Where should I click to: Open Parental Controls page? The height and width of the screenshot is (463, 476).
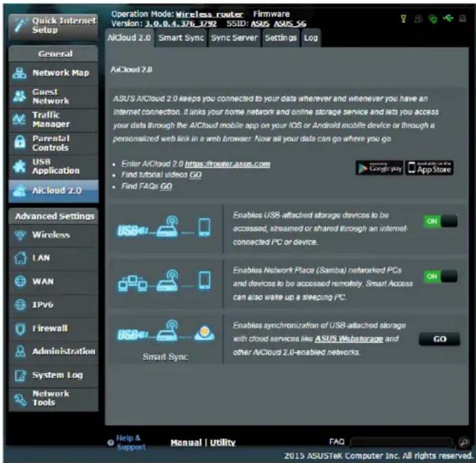(x=53, y=143)
